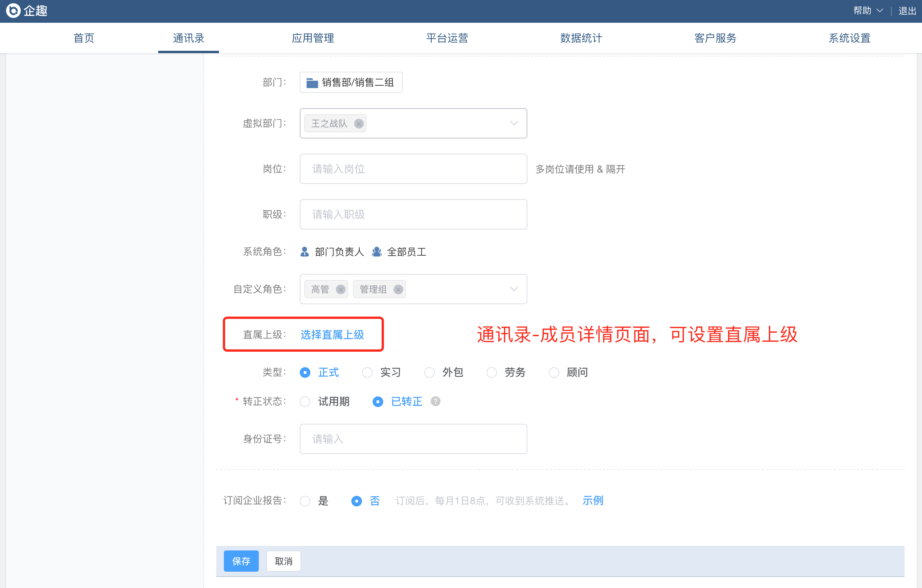
Task: Click the 岗位 input field
Action: click(413, 169)
